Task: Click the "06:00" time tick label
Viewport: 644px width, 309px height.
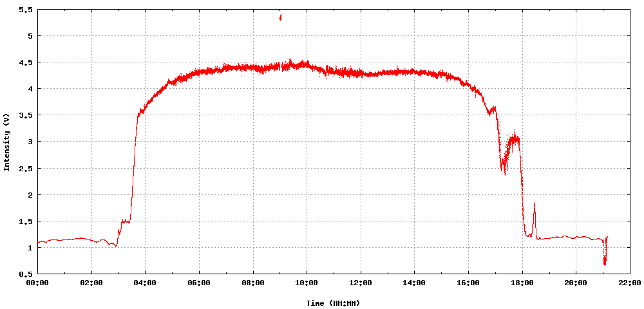Action: [199, 283]
